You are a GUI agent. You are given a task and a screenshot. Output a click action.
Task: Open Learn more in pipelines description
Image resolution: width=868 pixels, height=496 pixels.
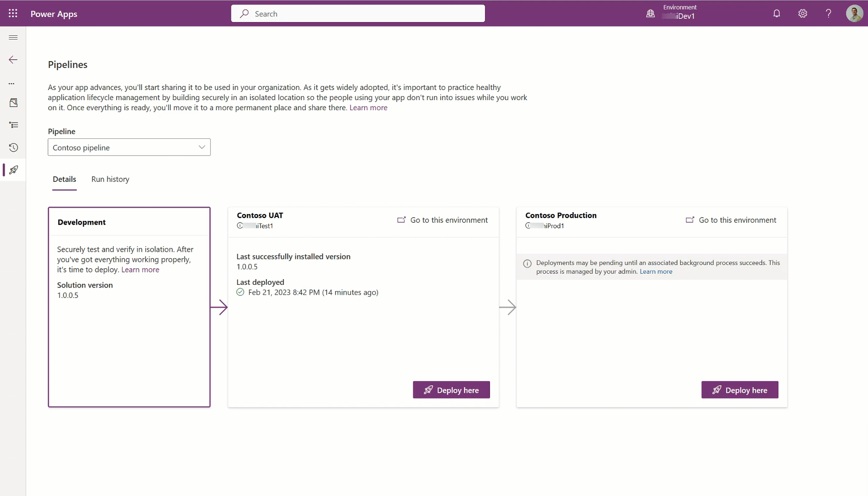[x=368, y=107]
